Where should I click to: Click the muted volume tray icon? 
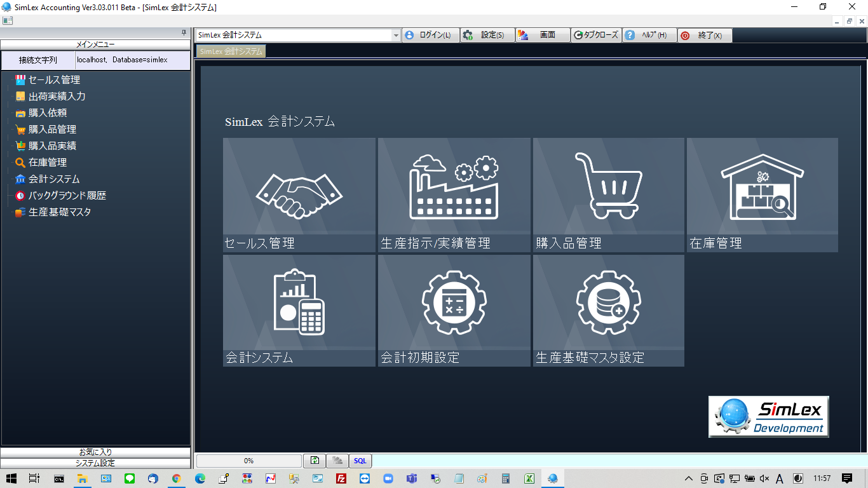pos(764,478)
